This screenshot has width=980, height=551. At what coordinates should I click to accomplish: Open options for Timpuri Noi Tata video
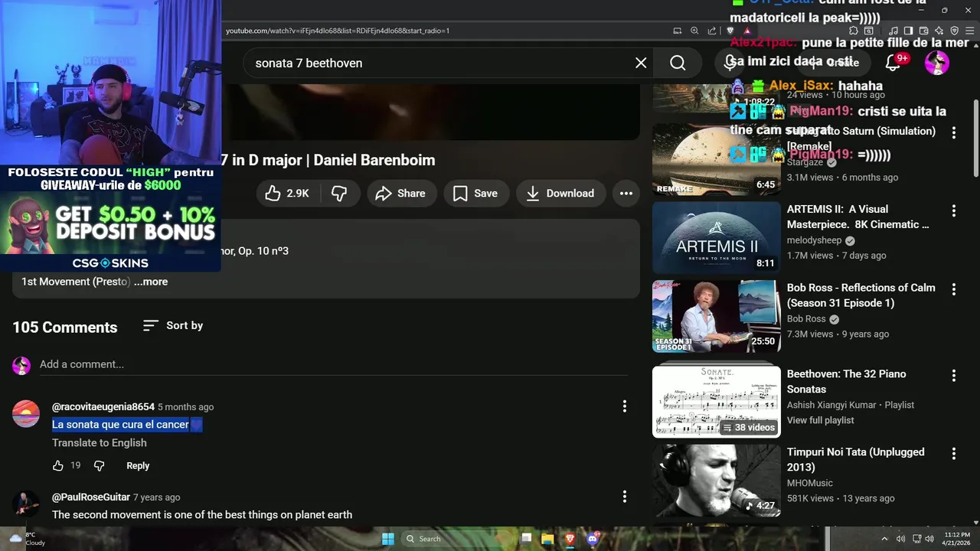pos(954,454)
